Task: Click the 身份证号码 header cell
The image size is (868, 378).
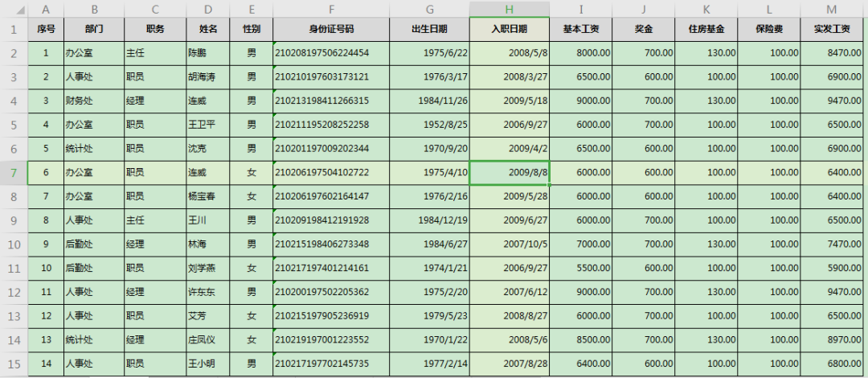Action: coord(331,30)
